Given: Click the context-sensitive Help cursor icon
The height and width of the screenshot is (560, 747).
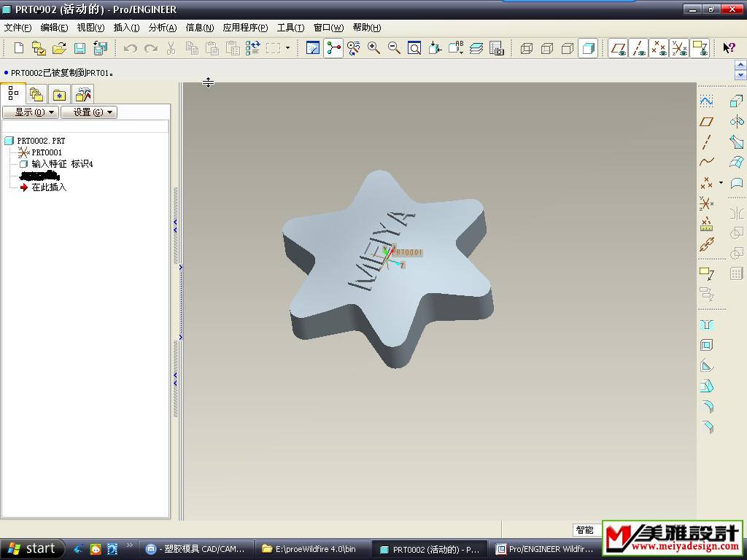Looking at the screenshot, I should tap(729, 48).
